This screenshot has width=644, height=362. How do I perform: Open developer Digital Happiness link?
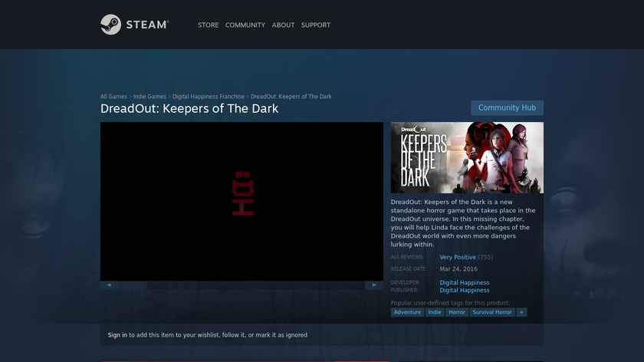pyautogui.click(x=464, y=283)
